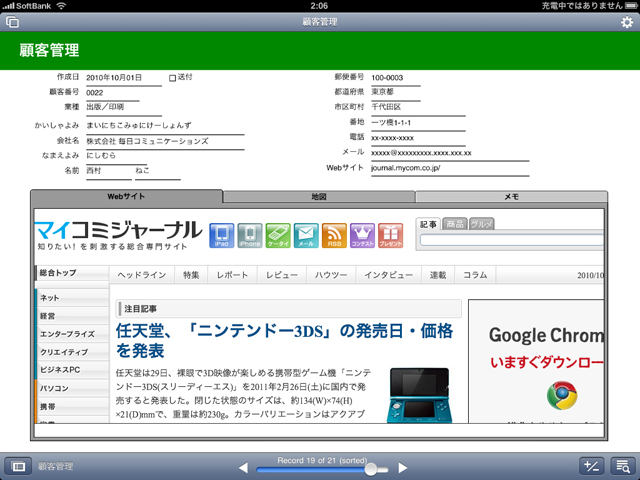
Task: Tap the 番地 field 一ツ橋1-1-1
Action: [418, 122]
